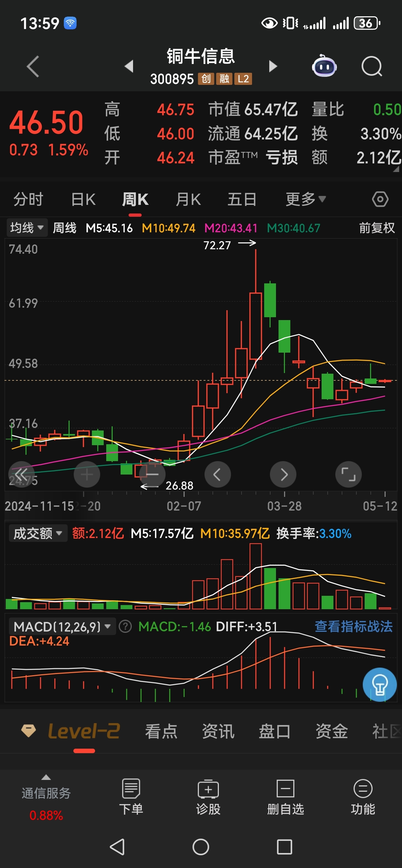Select 周K chart tab
Screen dimensions: 402x868
coord(135,199)
